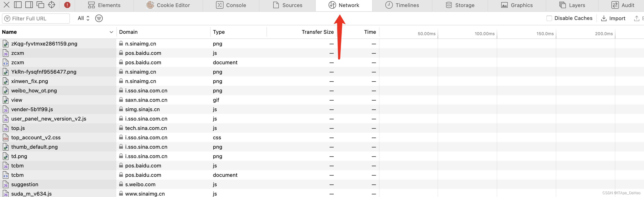
Task: Click the 100.00ms timeline marker
Action: [485, 34]
